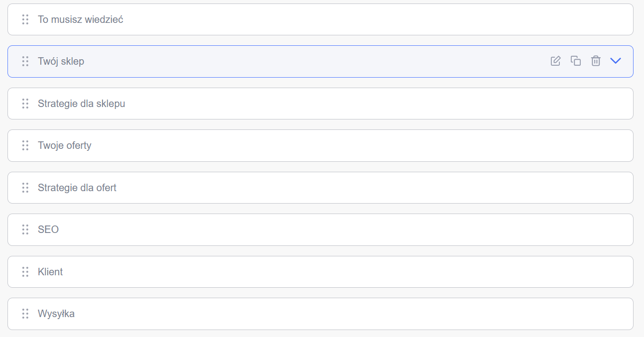Duplicate the Twój sklep section

tap(576, 61)
